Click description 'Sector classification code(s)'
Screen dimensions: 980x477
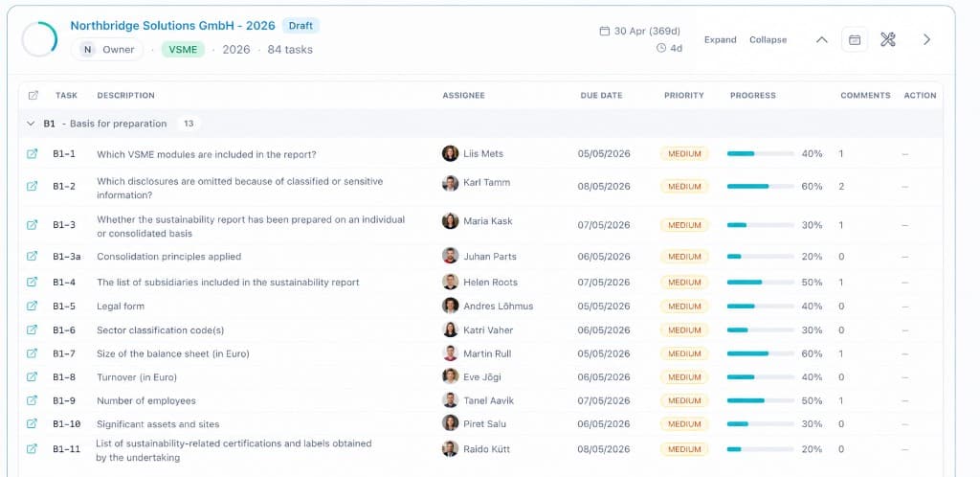[x=160, y=330]
